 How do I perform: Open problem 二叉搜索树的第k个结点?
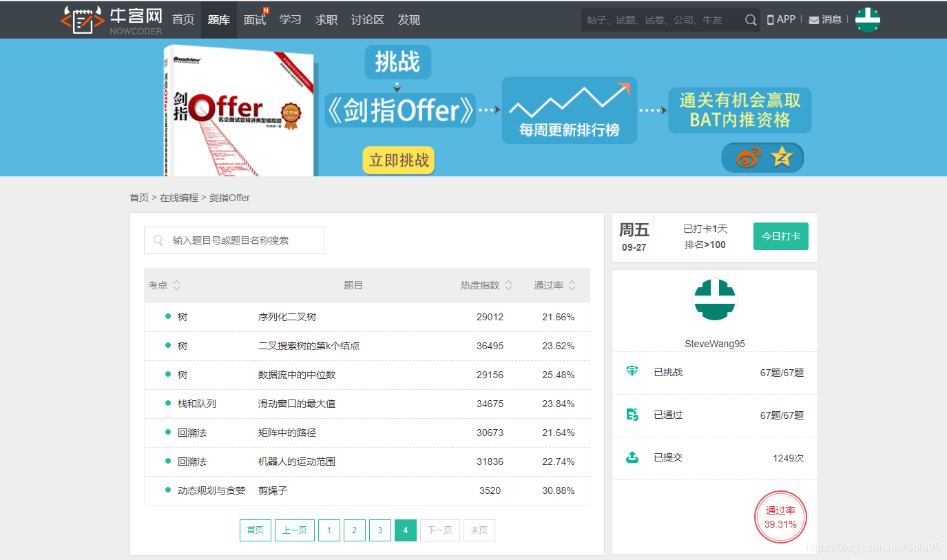309,346
